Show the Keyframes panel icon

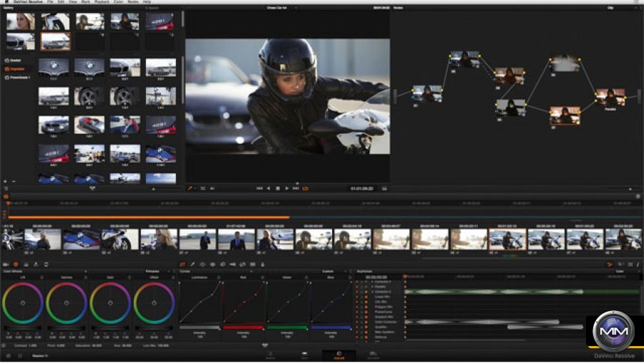pos(610,265)
